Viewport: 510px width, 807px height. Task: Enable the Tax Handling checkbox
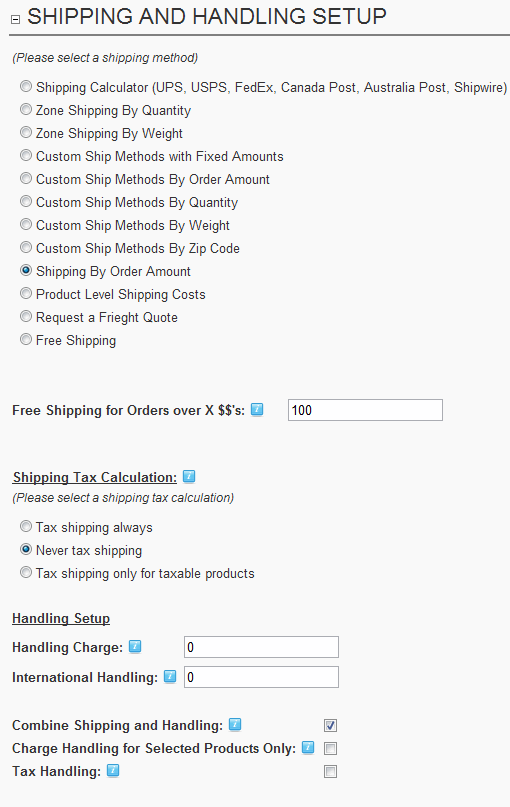click(x=330, y=771)
